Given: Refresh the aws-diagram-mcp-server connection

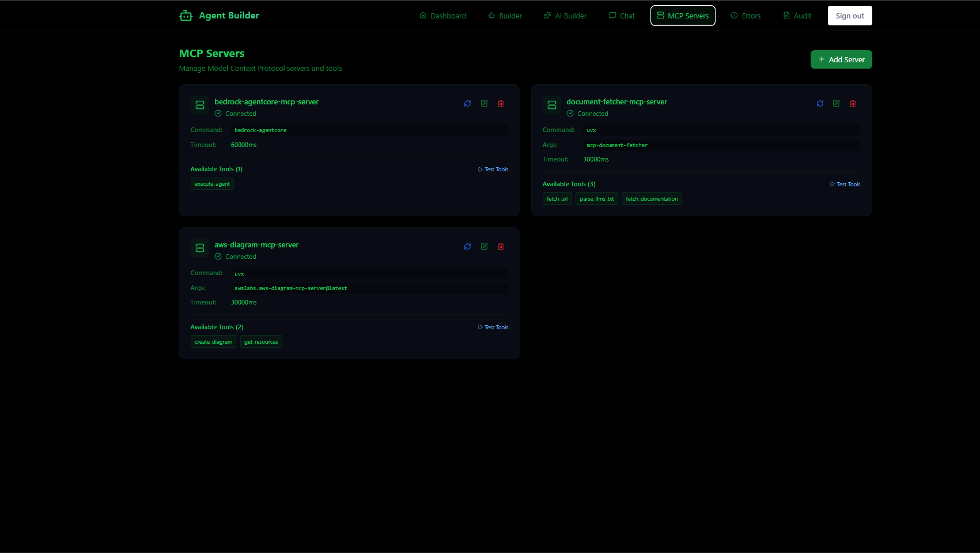Looking at the screenshot, I should (467, 247).
